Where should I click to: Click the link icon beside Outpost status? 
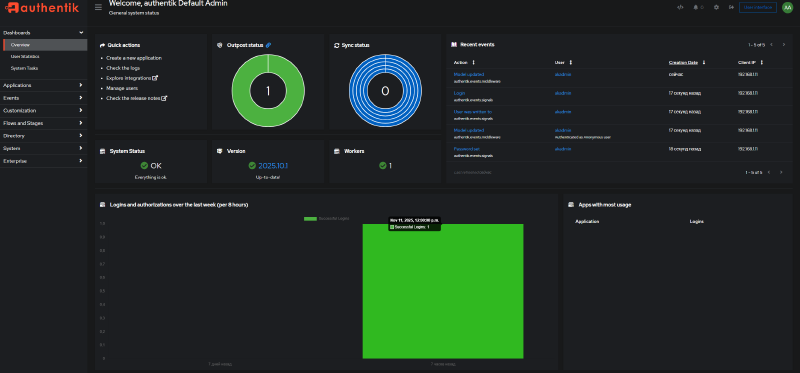268,45
